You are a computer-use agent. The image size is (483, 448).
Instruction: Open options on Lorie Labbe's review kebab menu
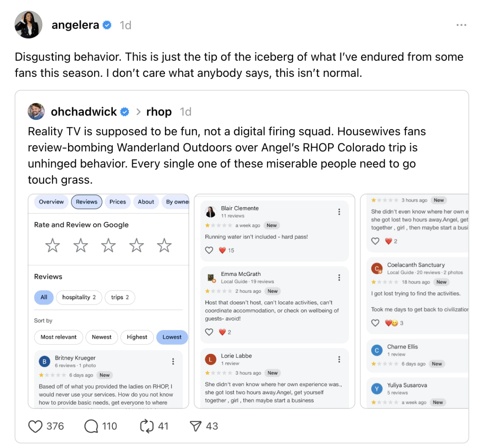pyautogui.click(x=339, y=359)
